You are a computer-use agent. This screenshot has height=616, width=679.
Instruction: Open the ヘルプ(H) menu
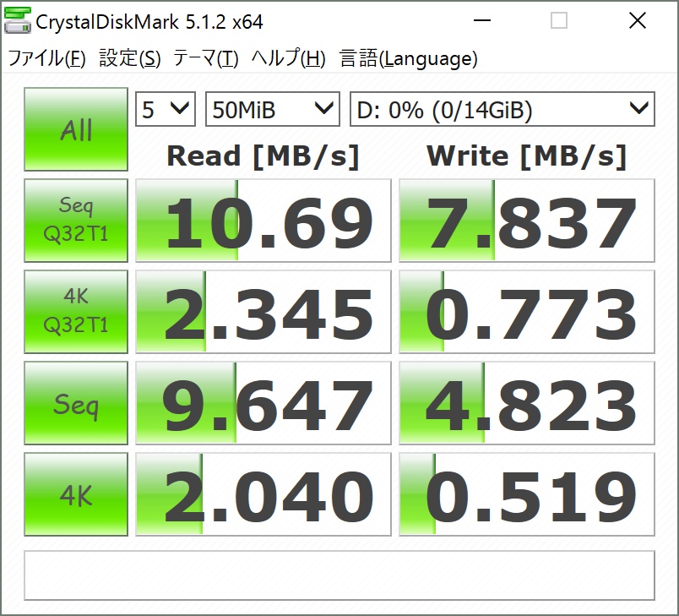(288, 58)
